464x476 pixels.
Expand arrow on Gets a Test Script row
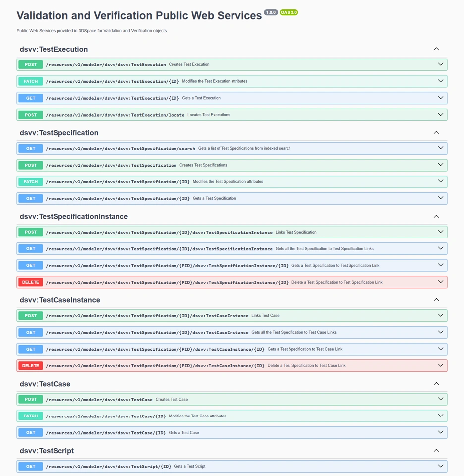tap(440, 466)
